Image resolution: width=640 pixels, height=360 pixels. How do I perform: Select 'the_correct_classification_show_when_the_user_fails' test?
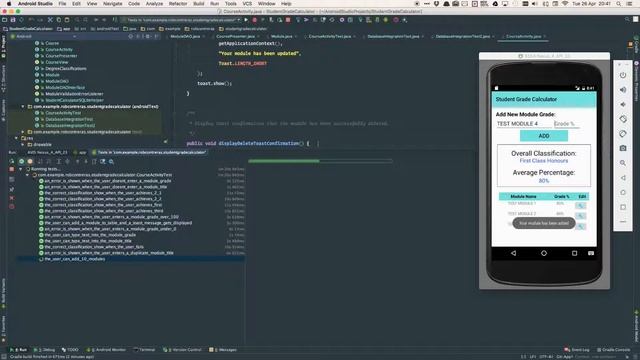[94, 247]
